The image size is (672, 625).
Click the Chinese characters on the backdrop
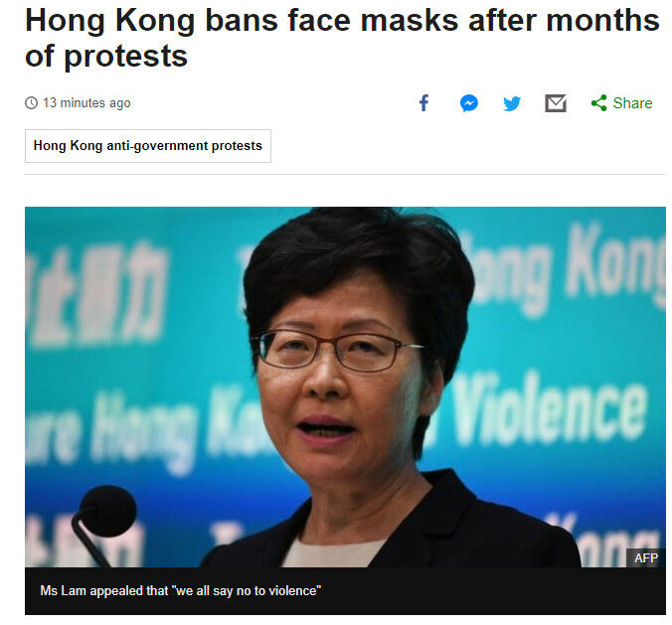(96, 295)
